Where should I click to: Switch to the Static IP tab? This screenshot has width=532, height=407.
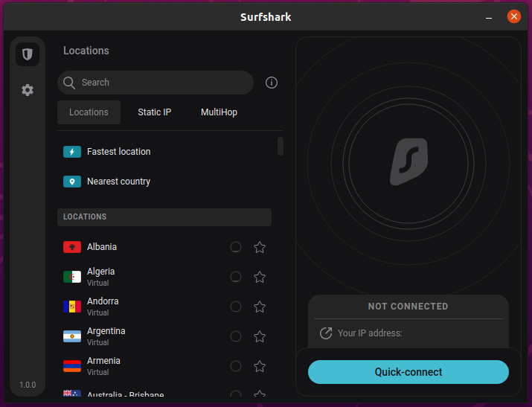(154, 112)
